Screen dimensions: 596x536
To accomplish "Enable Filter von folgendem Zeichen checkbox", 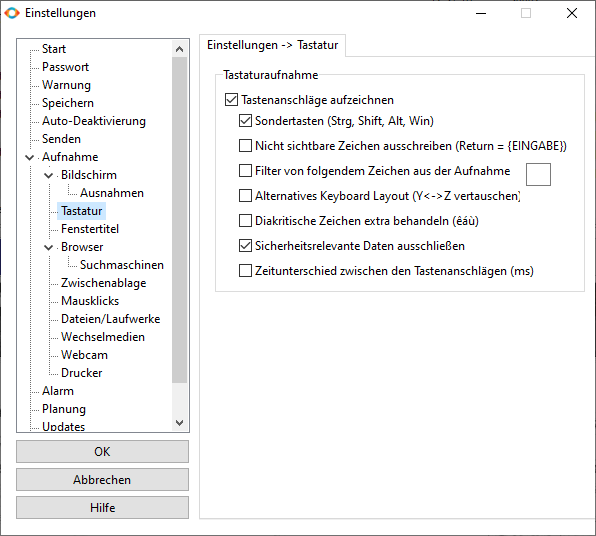I will click(245, 171).
